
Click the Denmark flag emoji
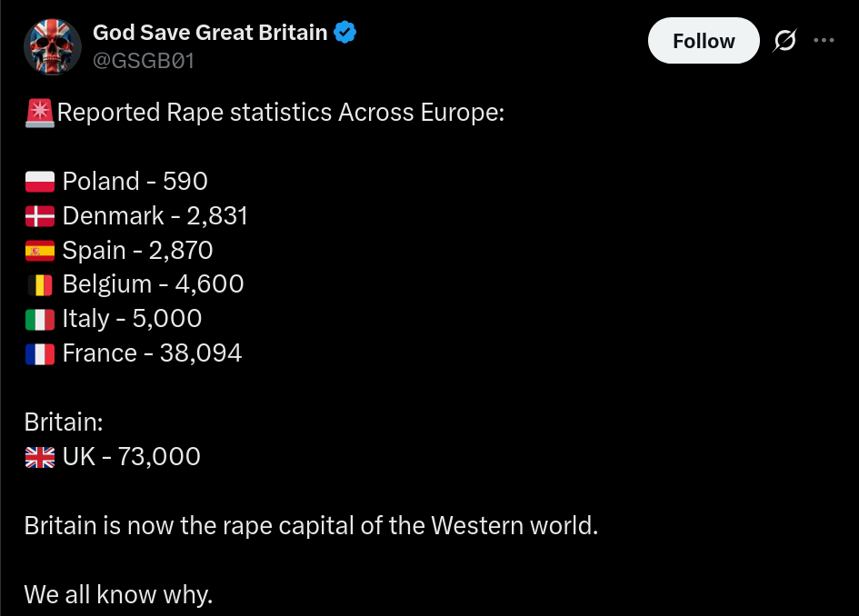click(x=40, y=216)
